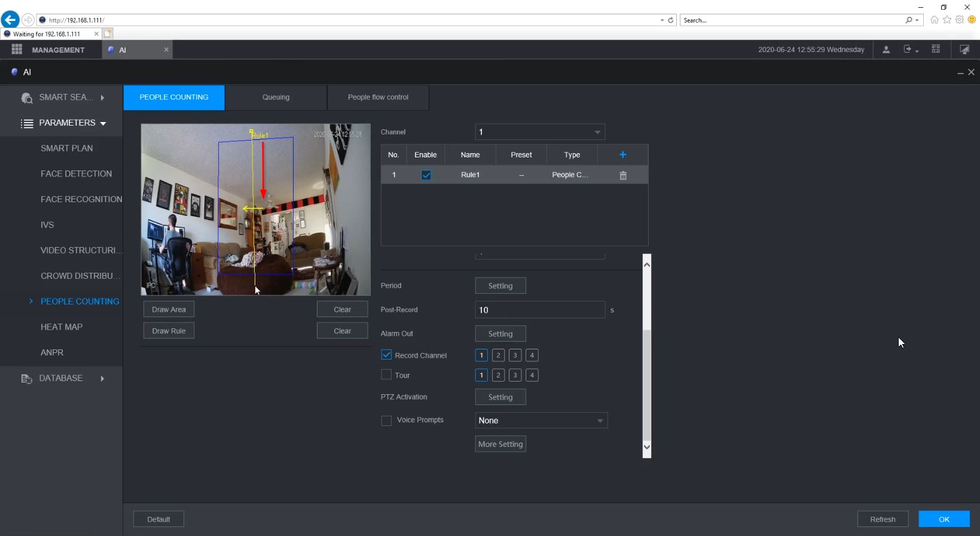Disable the Record Channel checkbox
The height and width of the screenshot is (536, 980).
pos(386,355)
